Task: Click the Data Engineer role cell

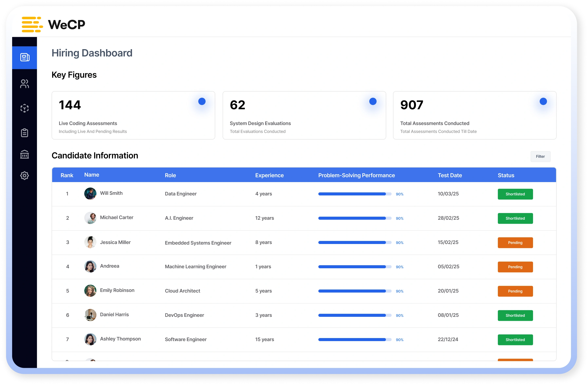Action: tap(181, 194)
